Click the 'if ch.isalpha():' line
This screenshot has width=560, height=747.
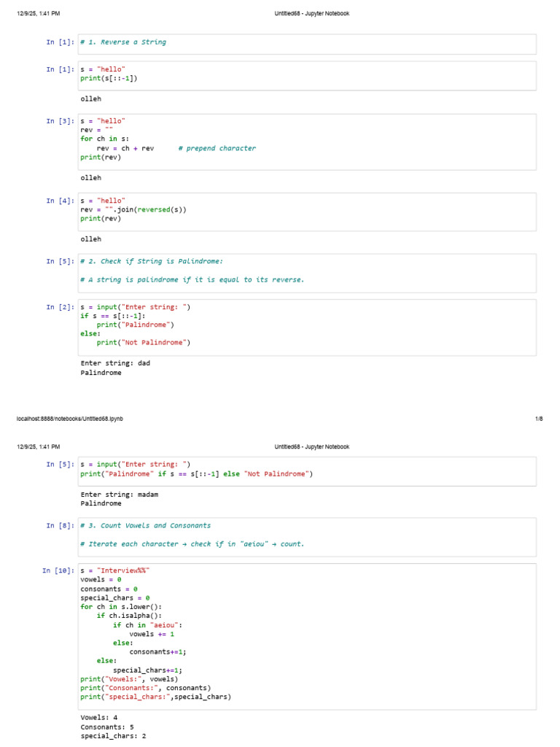pyautogui.click(x=129, y=616)
